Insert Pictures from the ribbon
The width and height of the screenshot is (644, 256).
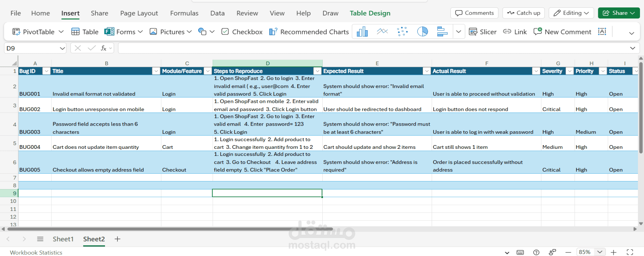pyautogui.click(x=167, y=32)
